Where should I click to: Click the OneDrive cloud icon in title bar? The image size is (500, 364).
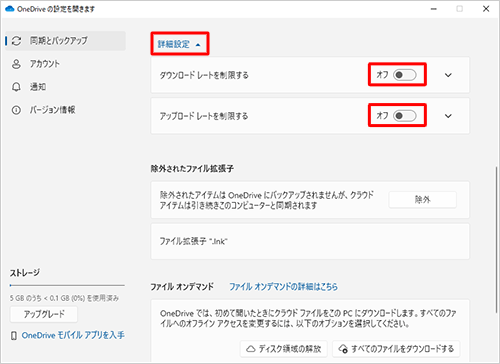[x=10, y=9]
